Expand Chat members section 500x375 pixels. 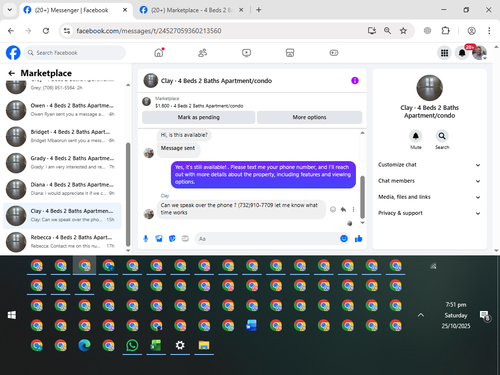coord(429,181)
